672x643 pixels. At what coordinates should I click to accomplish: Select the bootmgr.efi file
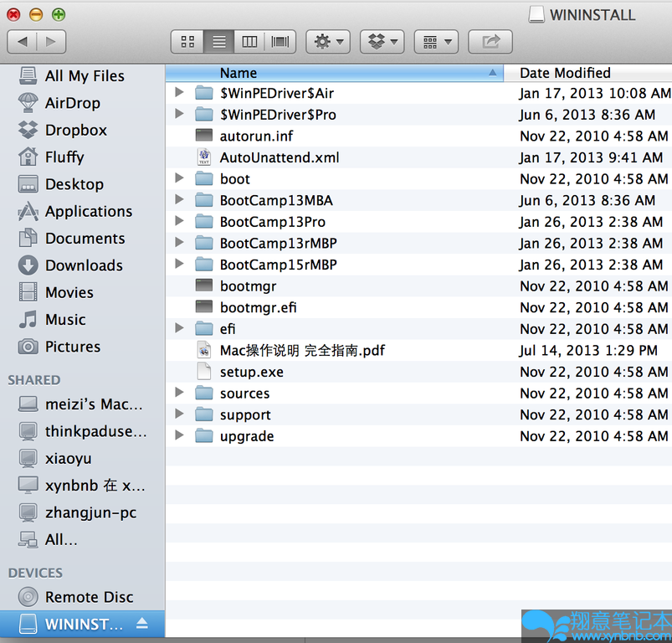[418, 307]
